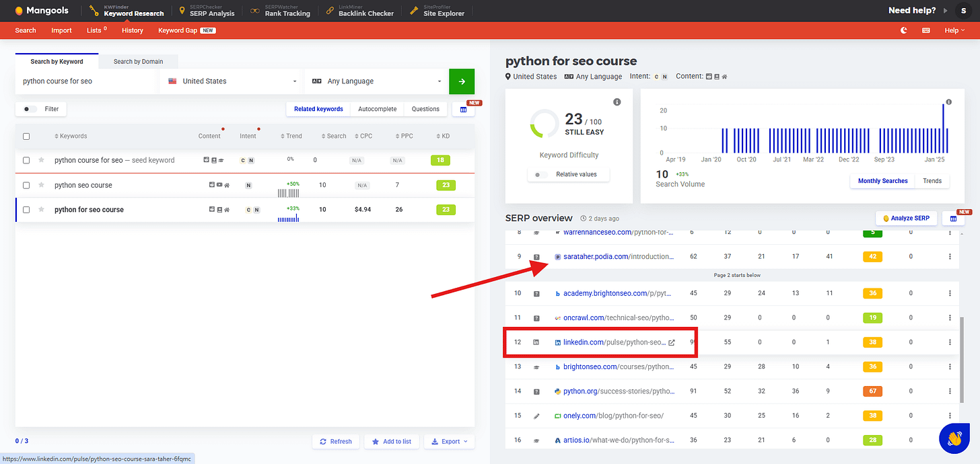Check the 'python for seo course' row checkbox
This screenshot has width=980, height=464.
click(x=26, y=209)
